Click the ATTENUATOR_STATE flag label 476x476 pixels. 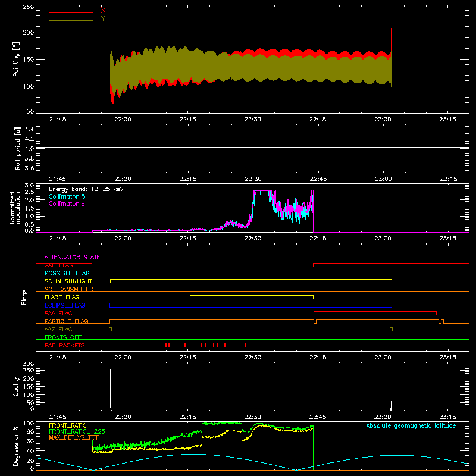click(x=72, y=257)
